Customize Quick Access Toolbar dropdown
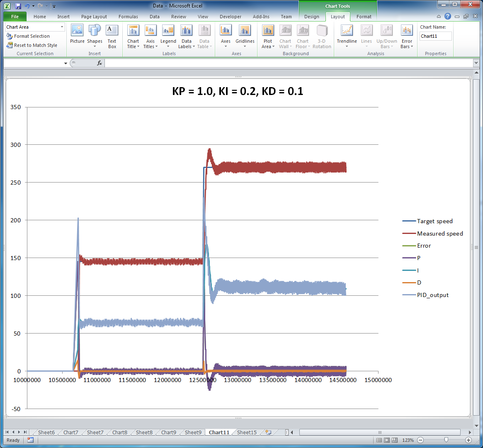Screen dimensions: 483x448 click(53, 6)
